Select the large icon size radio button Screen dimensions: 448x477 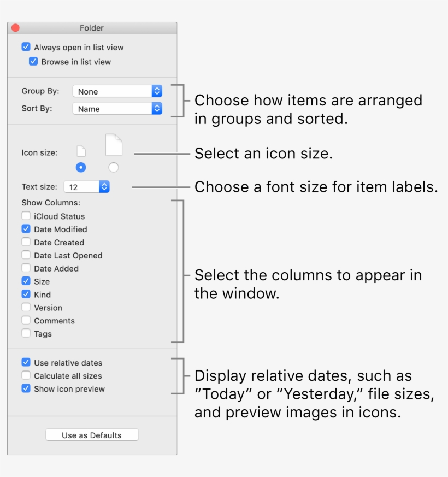coord(113,167)
